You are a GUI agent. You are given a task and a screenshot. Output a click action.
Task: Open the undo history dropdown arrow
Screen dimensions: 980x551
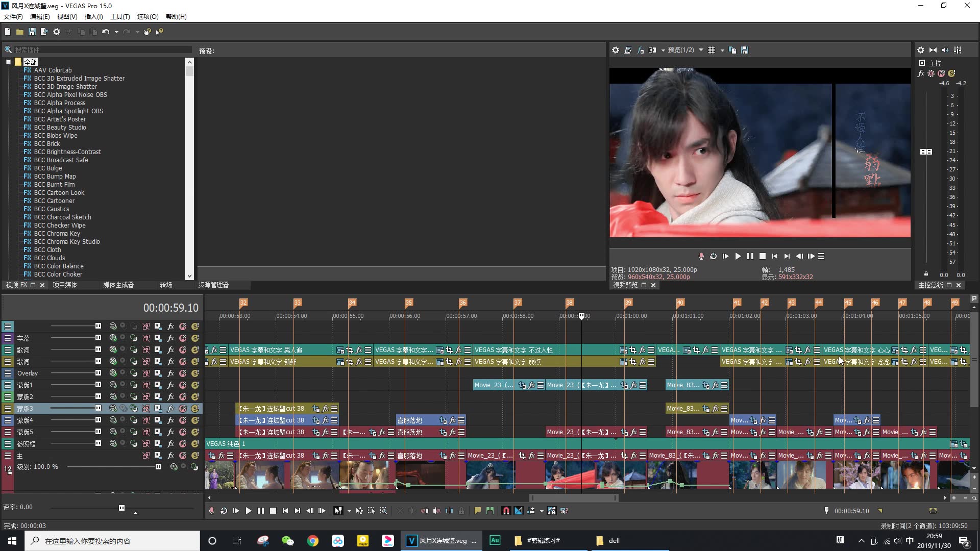[x=116, y=32]
